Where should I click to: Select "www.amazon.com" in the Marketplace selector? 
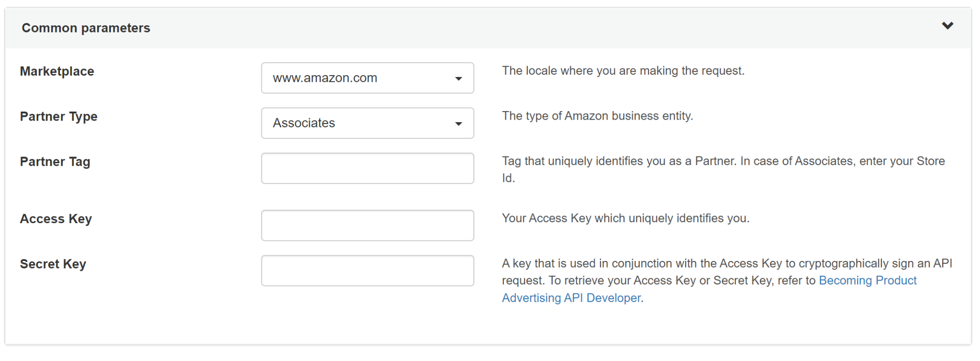367,78
